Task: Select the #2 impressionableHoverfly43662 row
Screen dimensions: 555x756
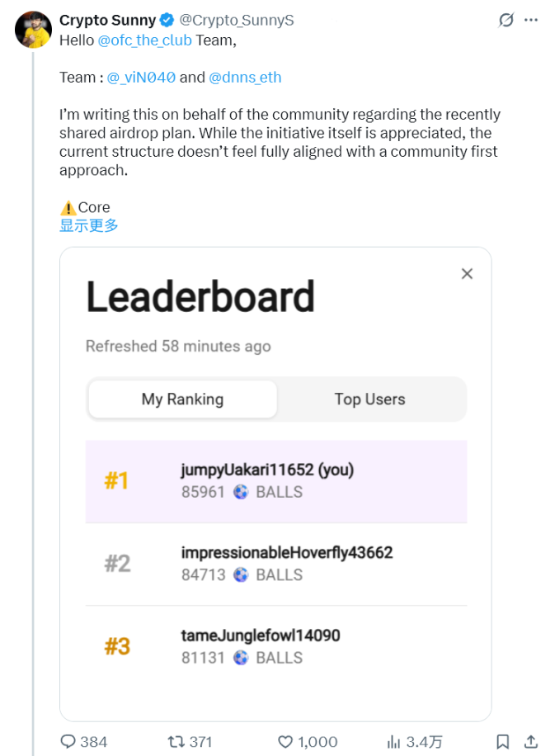Action: click(276, 564)
